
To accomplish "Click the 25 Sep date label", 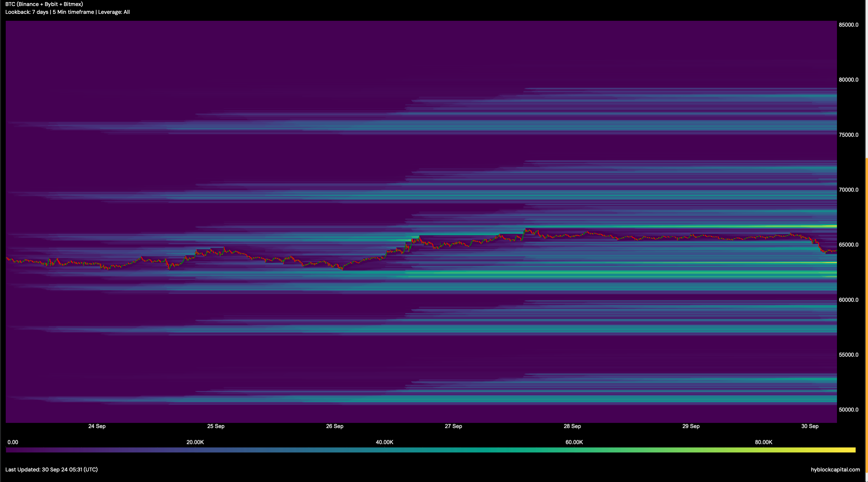I will [x=216, y=426].
